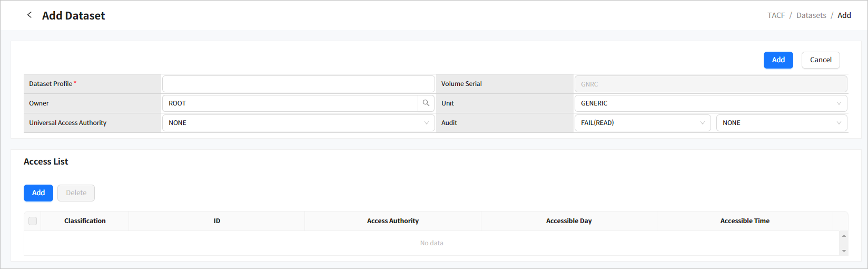The height and width of the screenshot is (269, 868).
Task: Click the back arrow beside Add Dataset
Action: coord(29,15)
